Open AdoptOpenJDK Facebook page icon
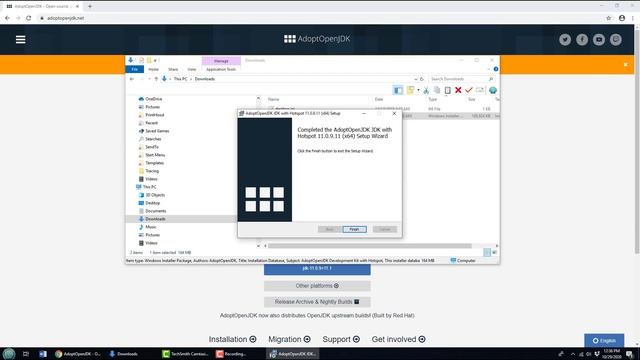The height and width of the screenshot is (360, 640). (582, 39)
